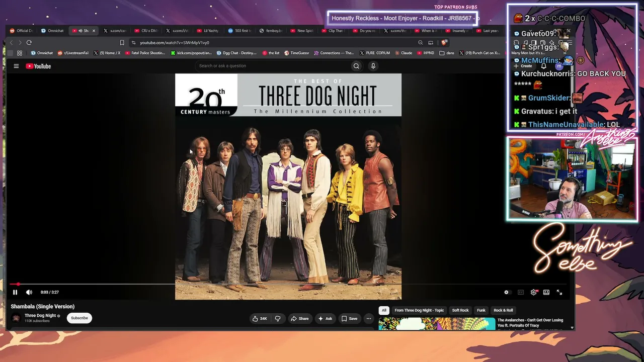
Task: Share the Shambala video
Action: pyautogui.click(x=300, y=318)
